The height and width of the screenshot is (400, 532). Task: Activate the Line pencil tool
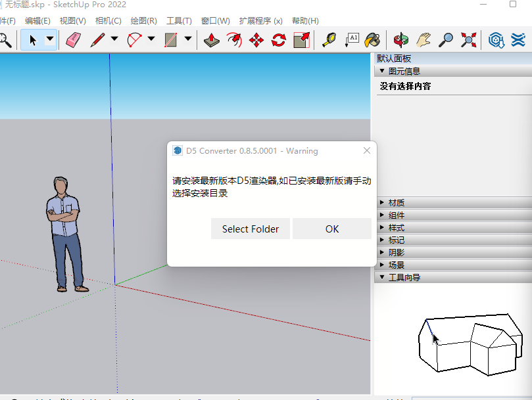pyautogui.click(x=98, y=40)
